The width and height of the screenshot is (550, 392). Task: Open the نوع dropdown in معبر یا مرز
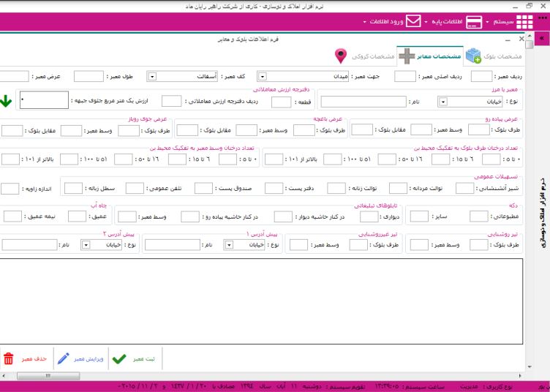click(x=443, y=102)
